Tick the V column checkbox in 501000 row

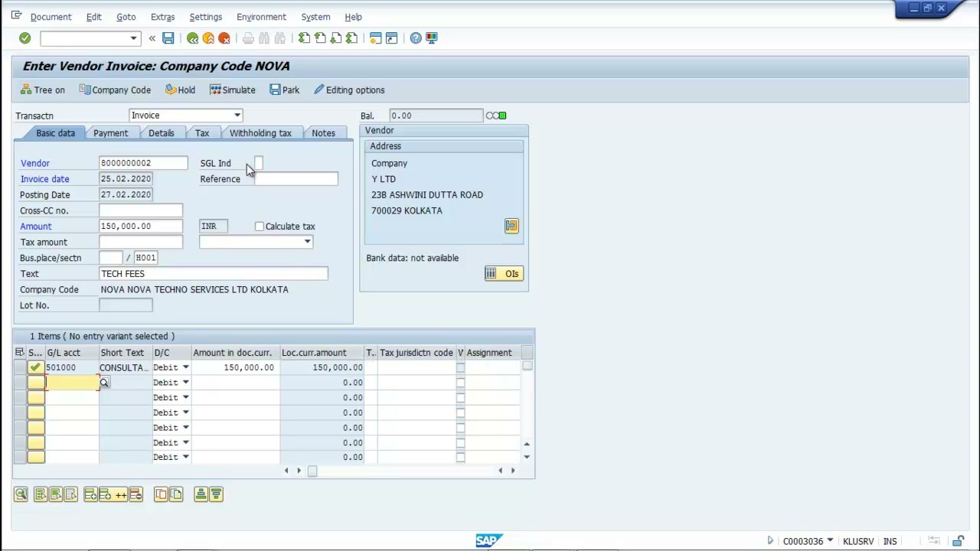(x=460, y=368)
